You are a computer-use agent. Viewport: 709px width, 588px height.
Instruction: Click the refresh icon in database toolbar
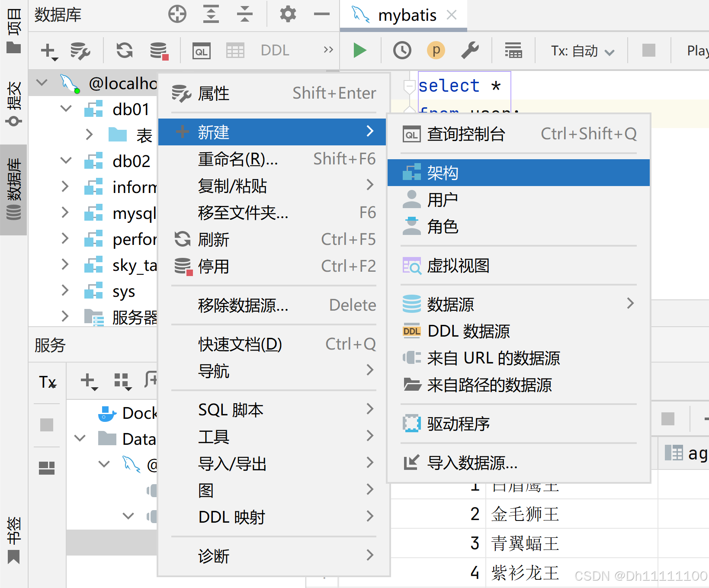124,51
